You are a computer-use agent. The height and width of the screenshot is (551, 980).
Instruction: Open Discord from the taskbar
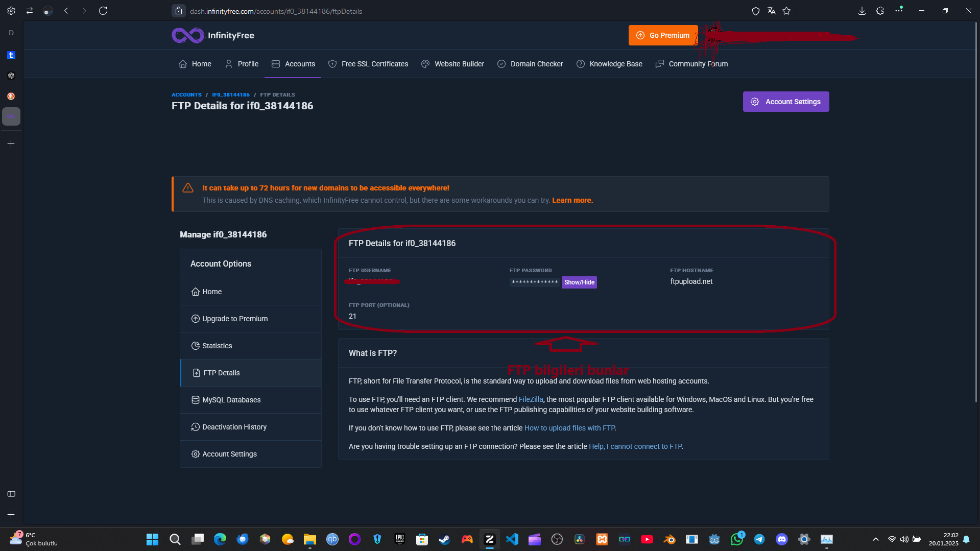point(782,539)
